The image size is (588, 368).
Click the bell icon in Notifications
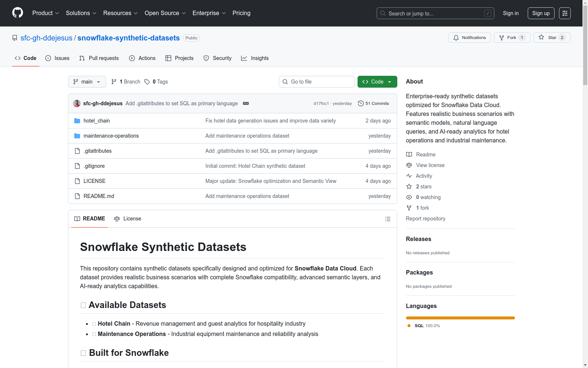coord(456,38)
